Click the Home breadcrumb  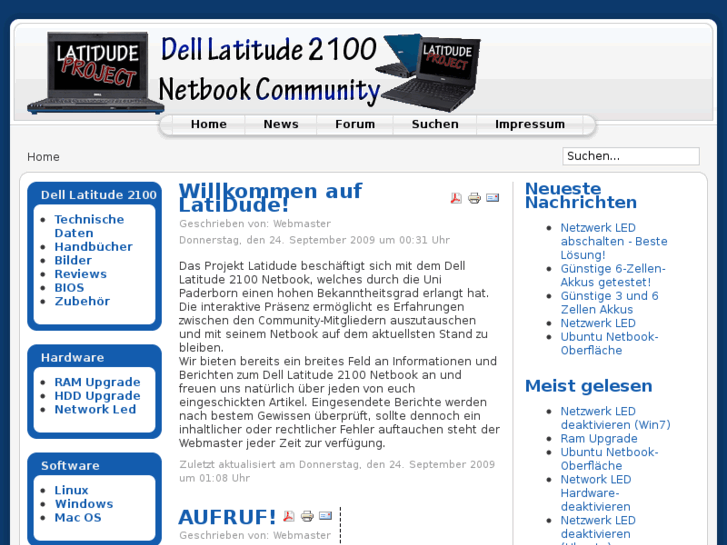point(43,157)
